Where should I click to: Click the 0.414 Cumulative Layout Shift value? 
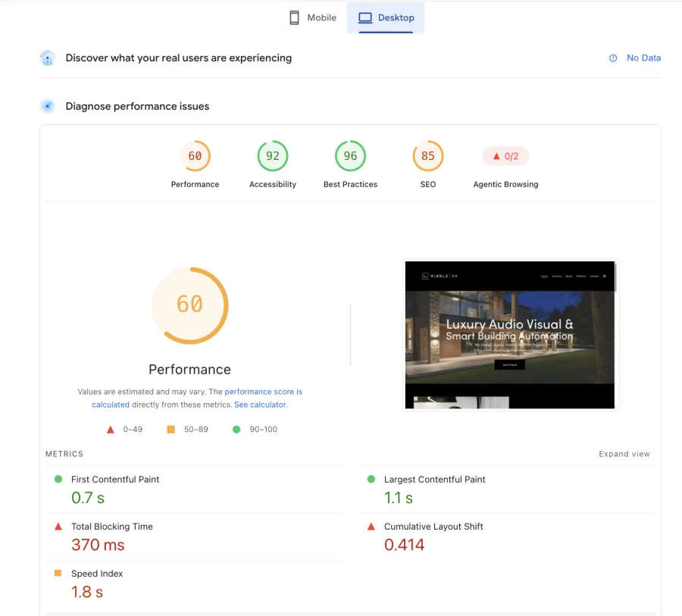coord(404,545)
